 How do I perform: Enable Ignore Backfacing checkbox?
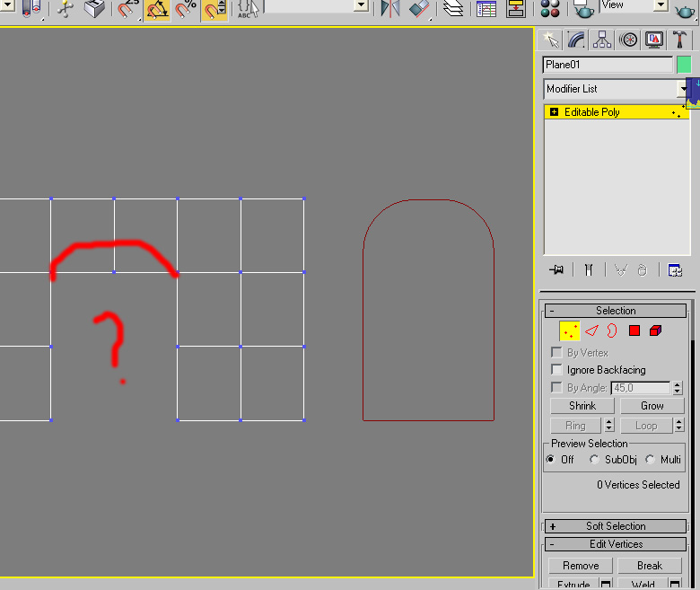[556, 369]
